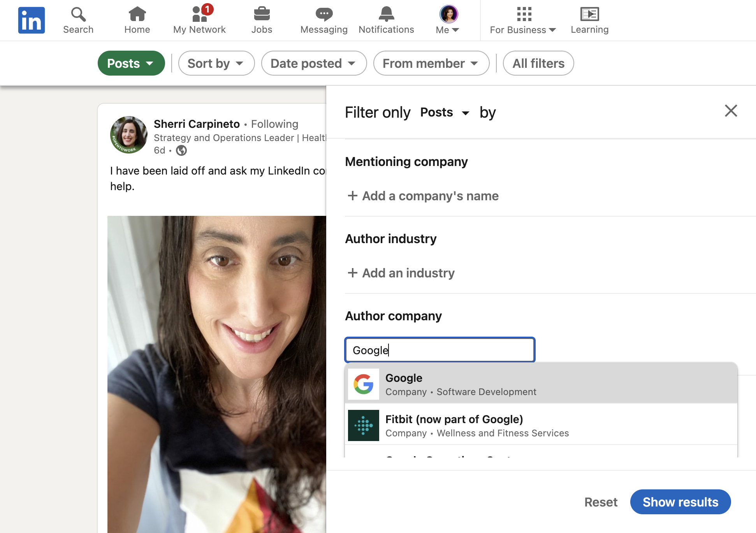756x533 pixels.
Task: Open Sherri Carpineto's profile name link
Action: [x=197, y=124]
